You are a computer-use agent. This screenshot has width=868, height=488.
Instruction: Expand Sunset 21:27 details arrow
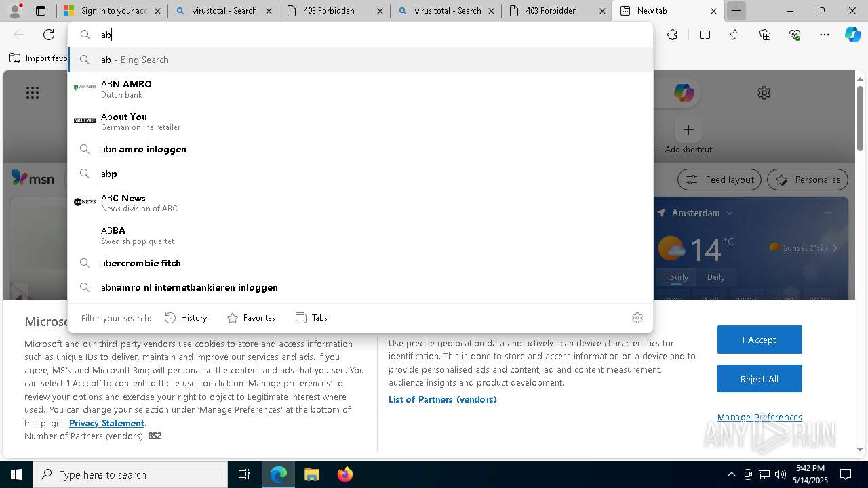pos(835,248)
